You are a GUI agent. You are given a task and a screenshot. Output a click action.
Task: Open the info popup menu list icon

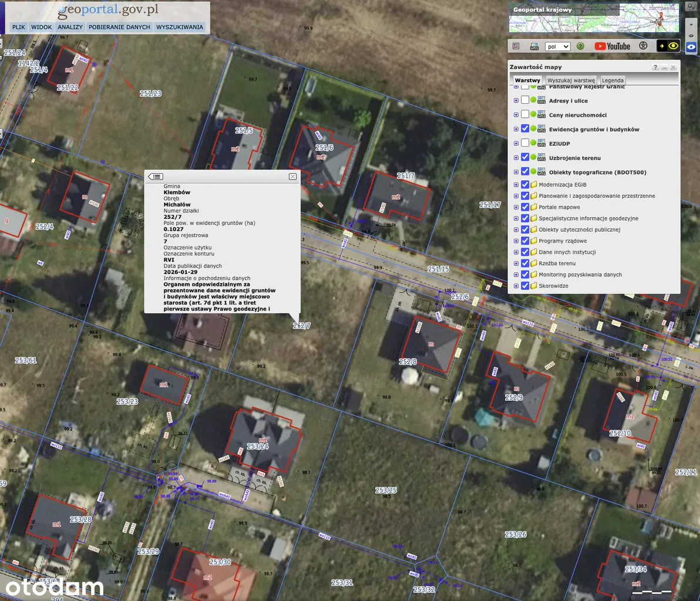tap(156, 177)
